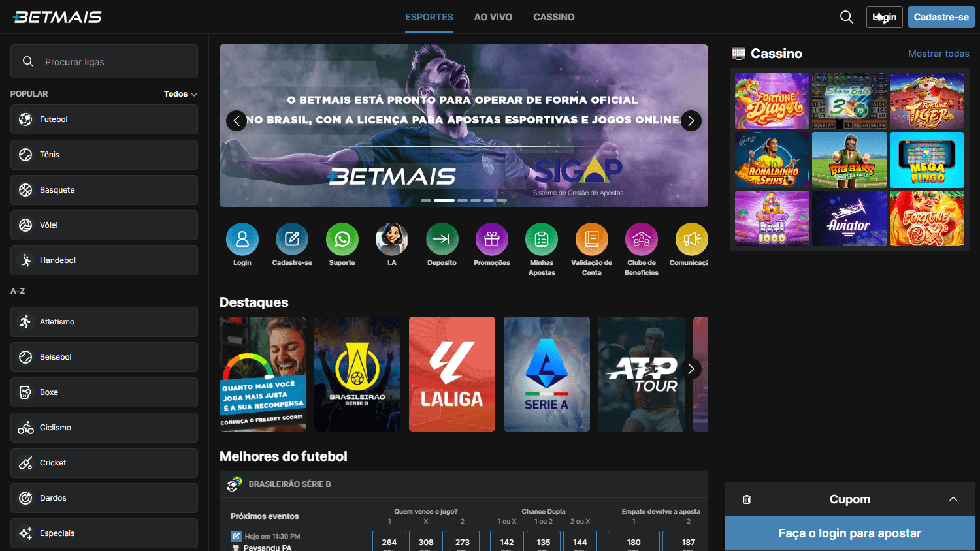Open the Promoções gift icon
The image size is (980, 551).
(x=492, y=239)
